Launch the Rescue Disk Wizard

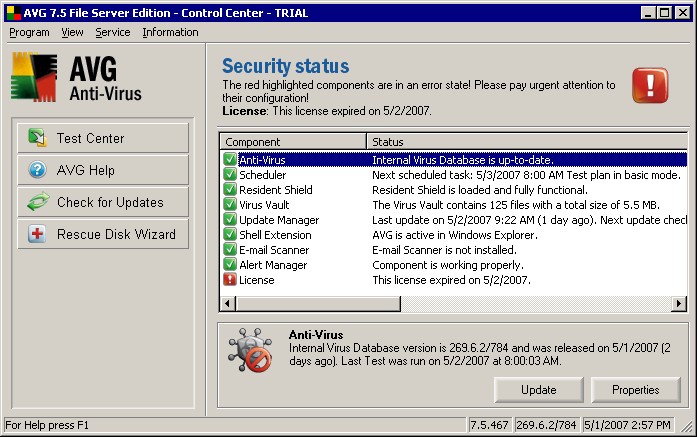(103, 234)
